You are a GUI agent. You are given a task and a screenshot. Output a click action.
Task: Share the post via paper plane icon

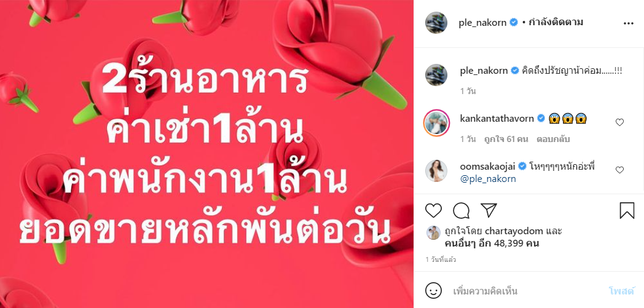click(489, 210)
